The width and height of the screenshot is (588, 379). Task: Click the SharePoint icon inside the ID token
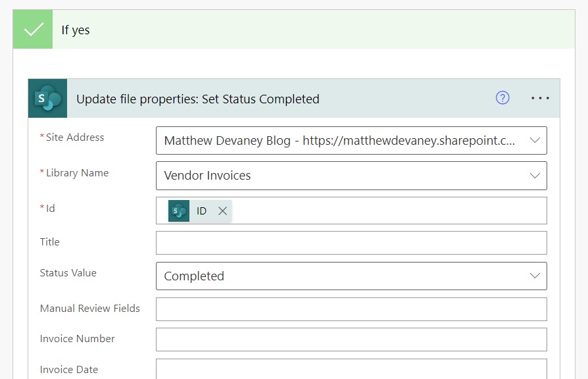pyautogui.click(x=178, y=210)
